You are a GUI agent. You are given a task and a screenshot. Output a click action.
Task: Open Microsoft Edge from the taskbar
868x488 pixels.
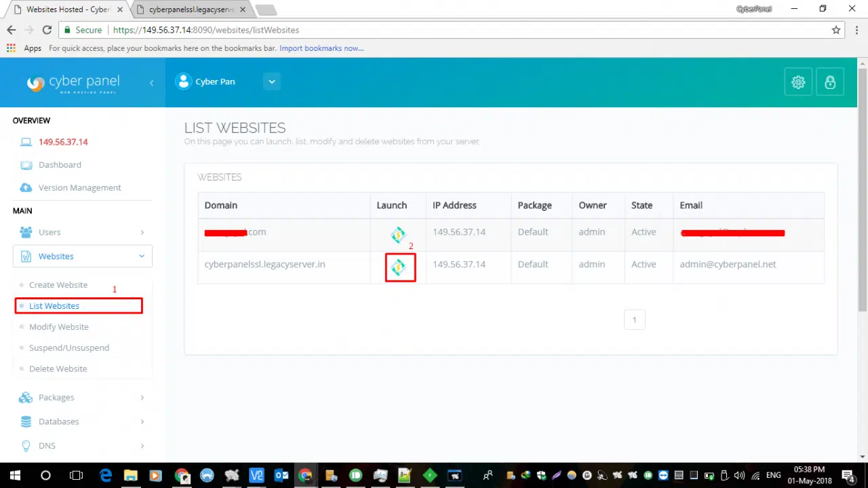click(x=106, y=476)
